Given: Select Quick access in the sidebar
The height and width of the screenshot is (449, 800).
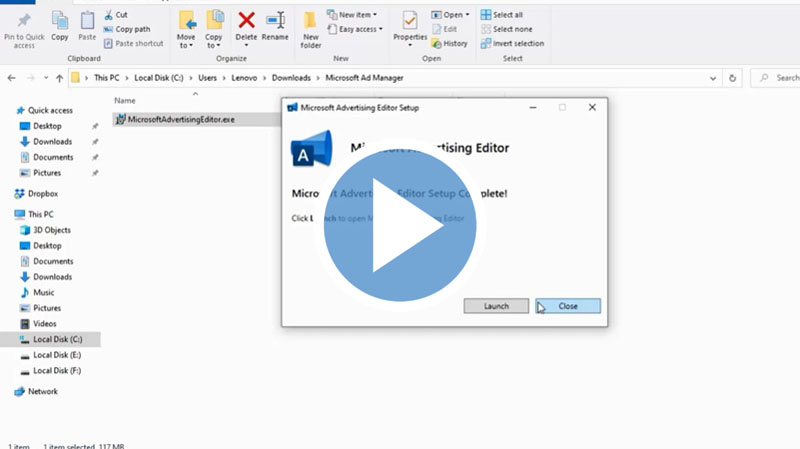Looking at the screenshot, I should [x=44, y=110].
